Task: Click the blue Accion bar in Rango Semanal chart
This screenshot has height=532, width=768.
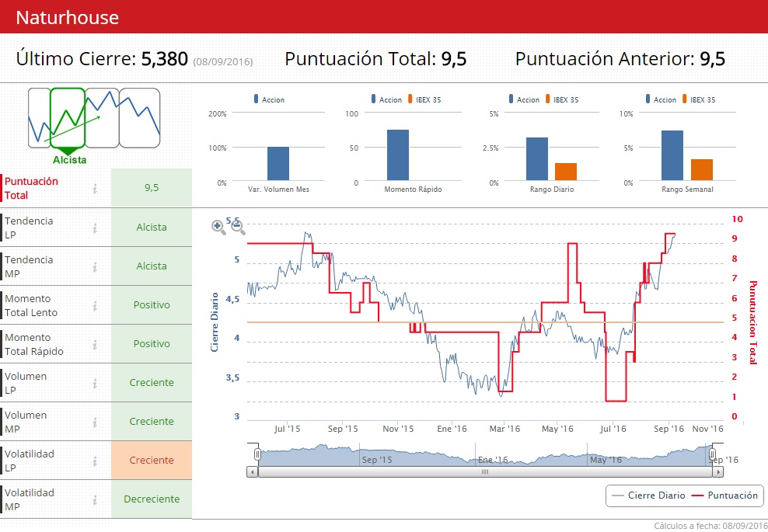Action: (672, 155)
